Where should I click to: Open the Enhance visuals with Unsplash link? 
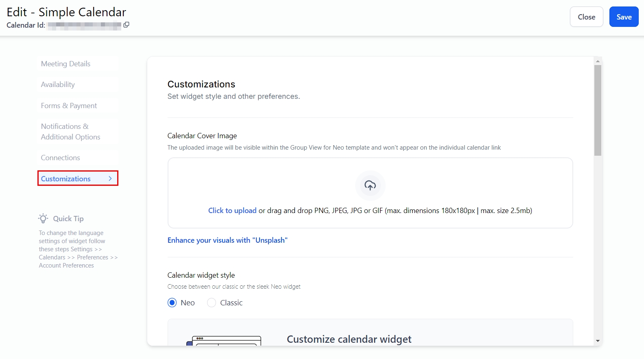[x=227, y=240]
